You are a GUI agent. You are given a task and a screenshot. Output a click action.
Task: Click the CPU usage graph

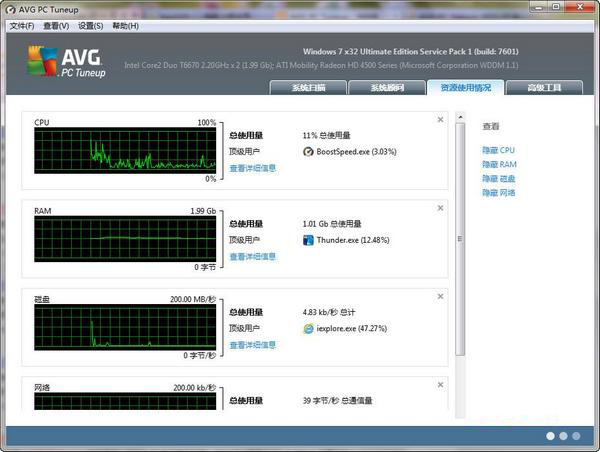pyautogui.click(x=125, y=150)
